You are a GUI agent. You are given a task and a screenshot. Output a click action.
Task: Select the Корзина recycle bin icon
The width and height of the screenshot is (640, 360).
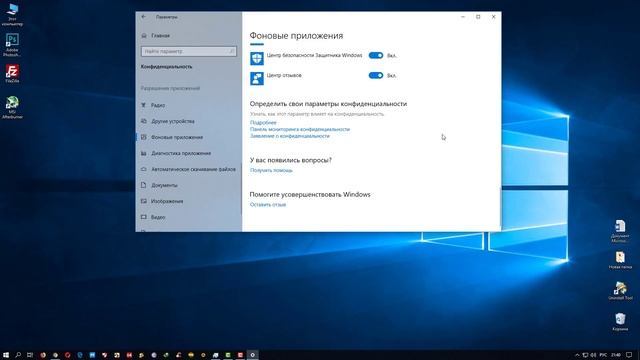620,322
